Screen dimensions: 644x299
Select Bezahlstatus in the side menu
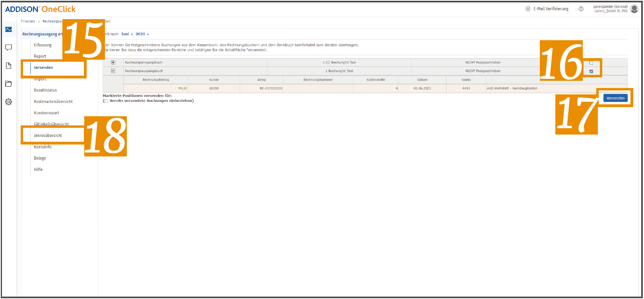45,90
